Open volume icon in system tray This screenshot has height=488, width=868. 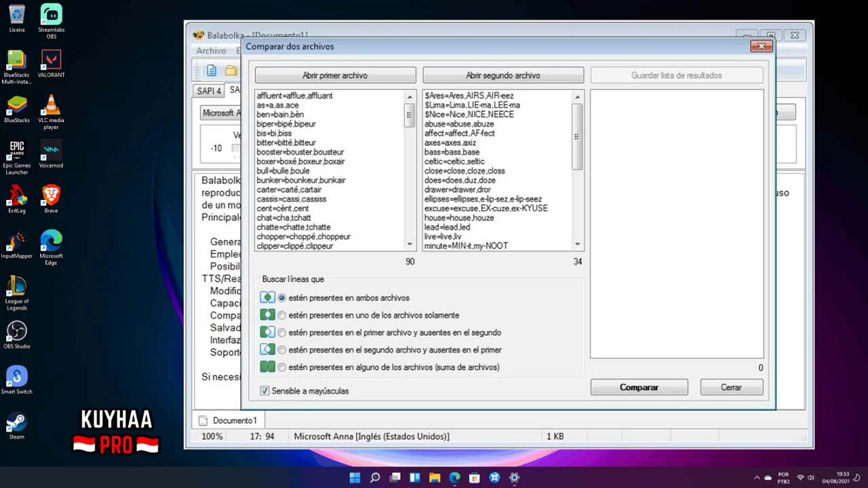coord(812,478)
